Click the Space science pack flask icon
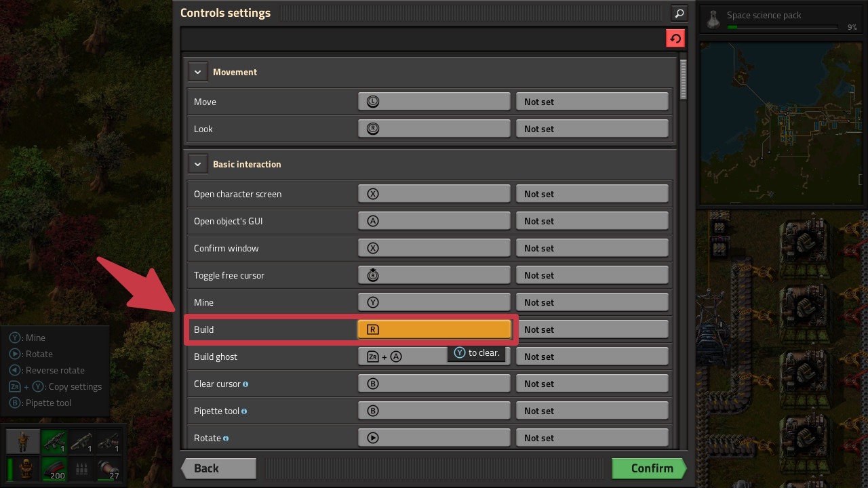Screen dimensions: 868x488 pos(713,20)
